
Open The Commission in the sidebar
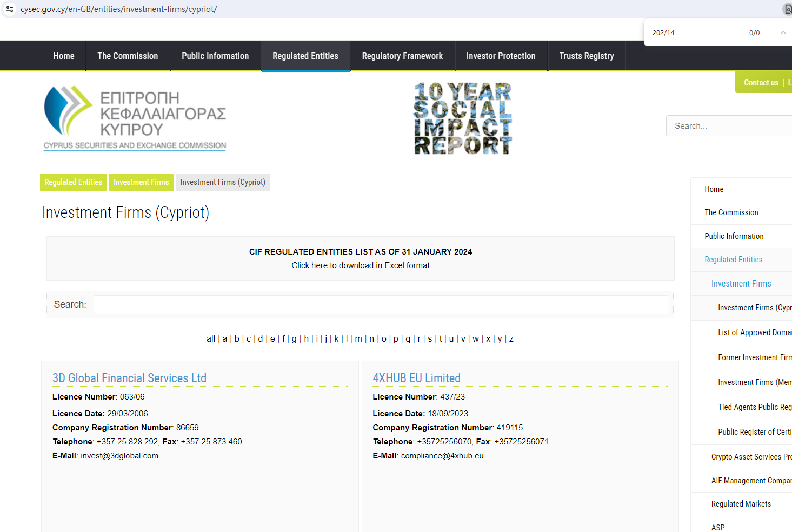731,212
